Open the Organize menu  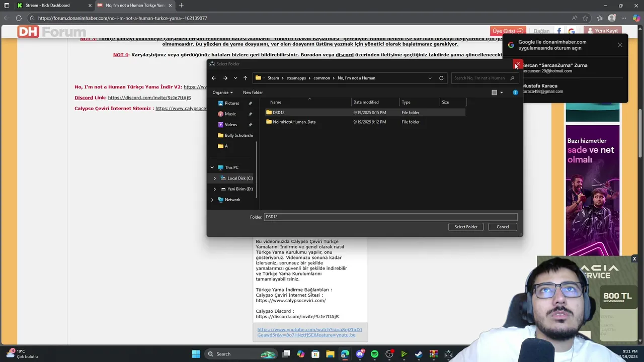pos(222,93)
